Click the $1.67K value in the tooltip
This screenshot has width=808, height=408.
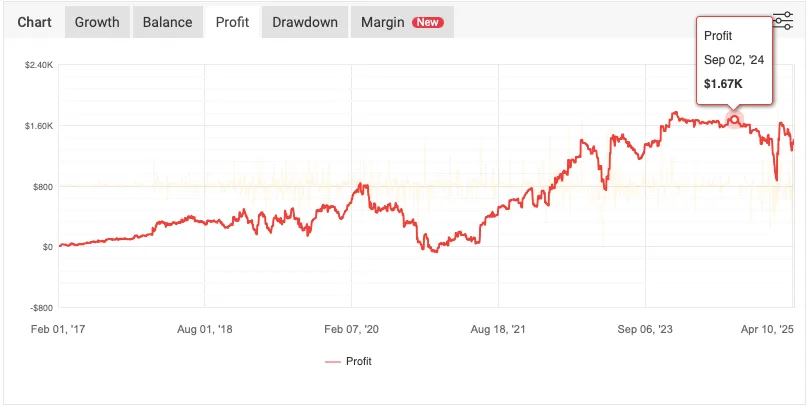pyautogui.click(x=724, y=83)
